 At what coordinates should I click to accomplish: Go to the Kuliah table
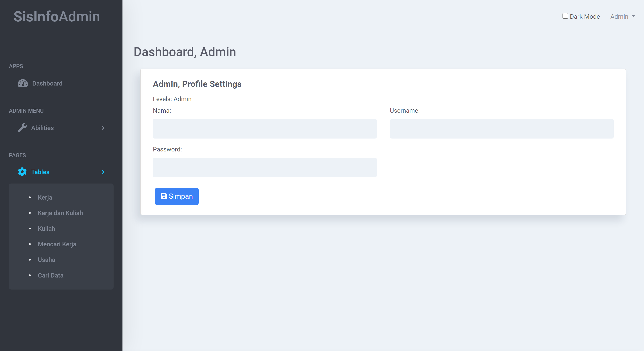[47, 229]
